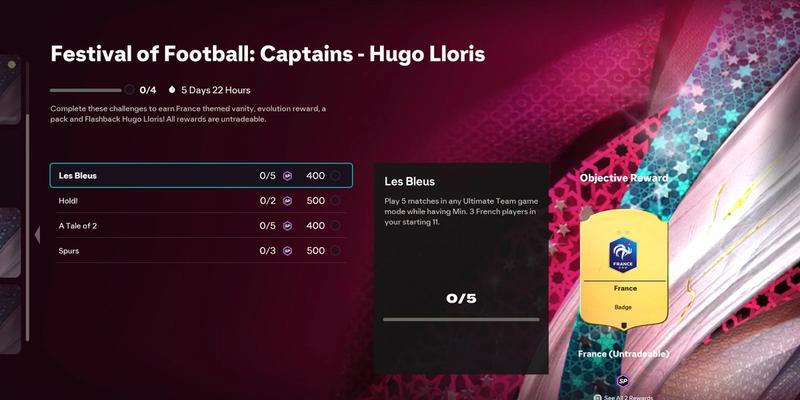The width and height of the screenshot is (800, 400).
Task: Select the Spurs objective row
Action: (x=201, y=251)
